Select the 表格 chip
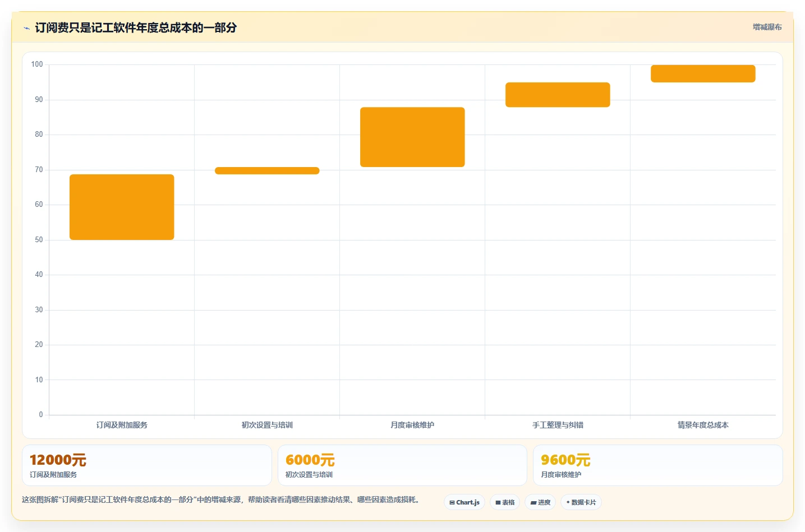 (x=505, y=502)
